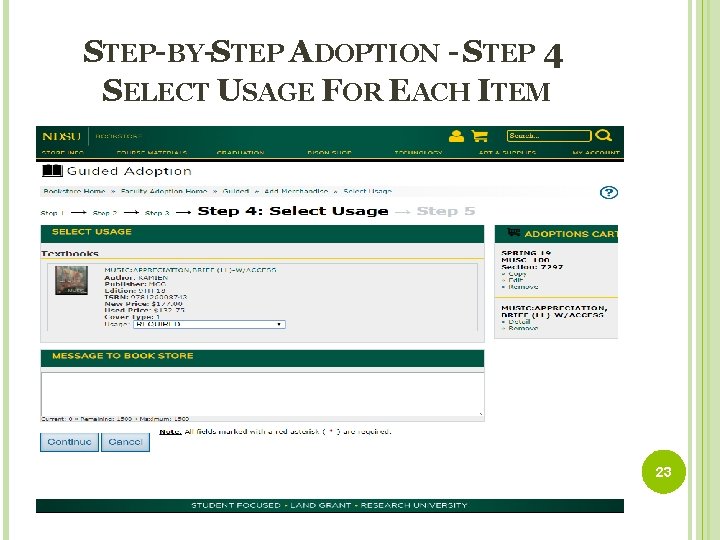
Task: Click the Music Appreciation textbook cover thumbnail
Action: [71, 281]
